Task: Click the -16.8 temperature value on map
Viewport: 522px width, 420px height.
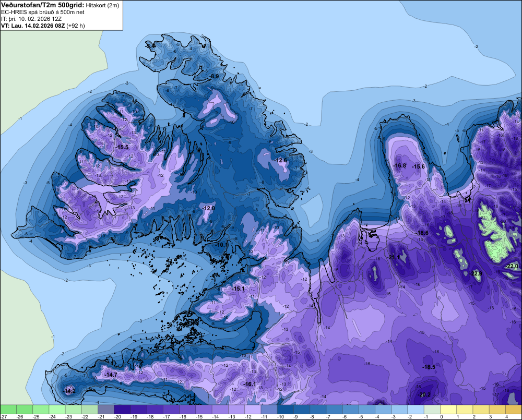Action: (x=399, y=166)
